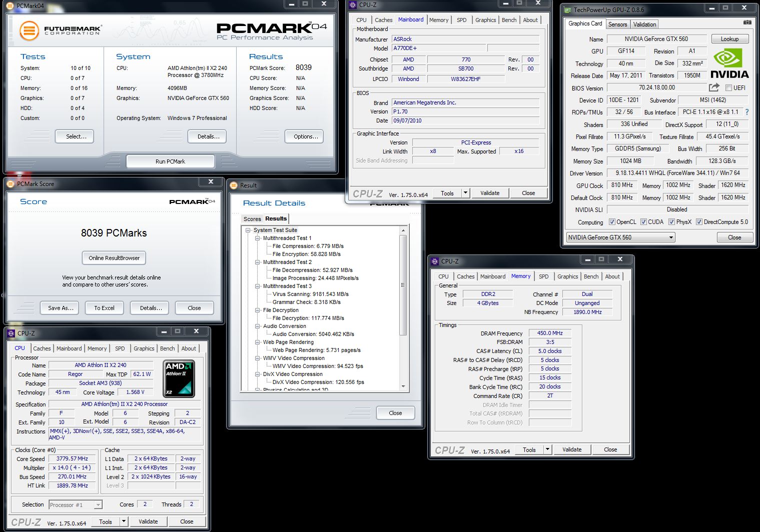Click the Lookup button in GPU-Z
Viewport: 760px width, 532px height.
point(729,39)
